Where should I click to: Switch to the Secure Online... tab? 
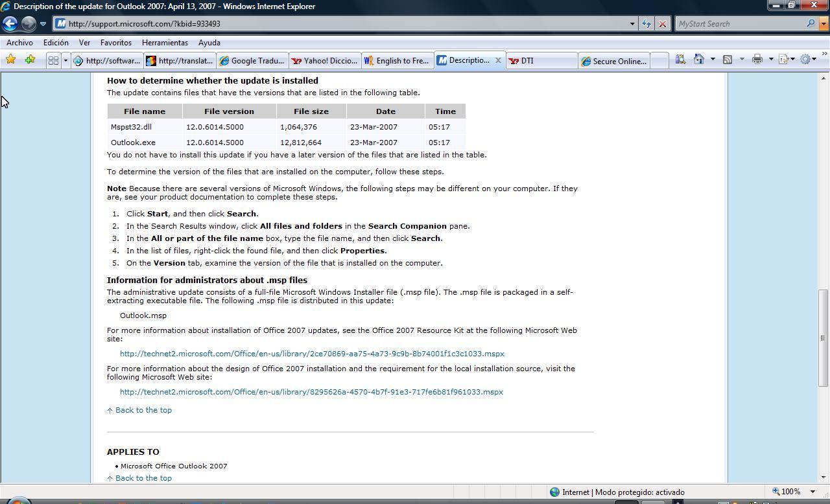[x=613, y=60]
